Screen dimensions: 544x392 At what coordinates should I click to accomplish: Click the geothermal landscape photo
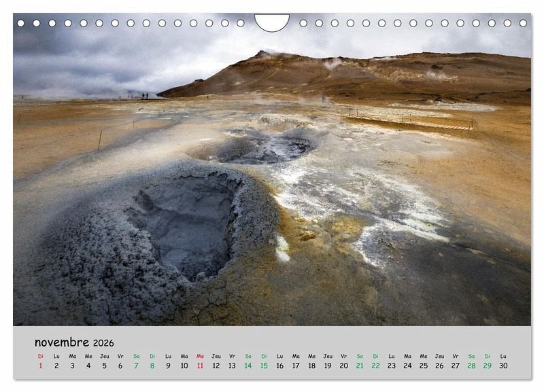(272, 169)
